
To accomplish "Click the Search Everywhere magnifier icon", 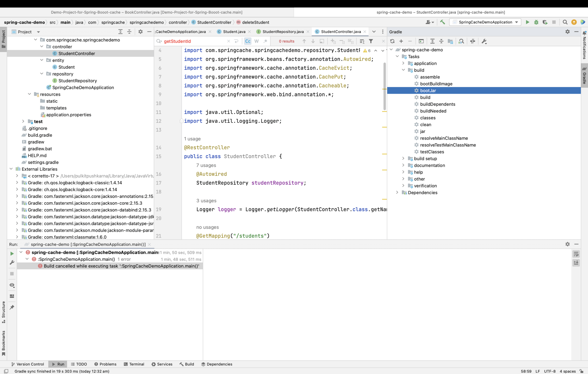I will [565, 22].
